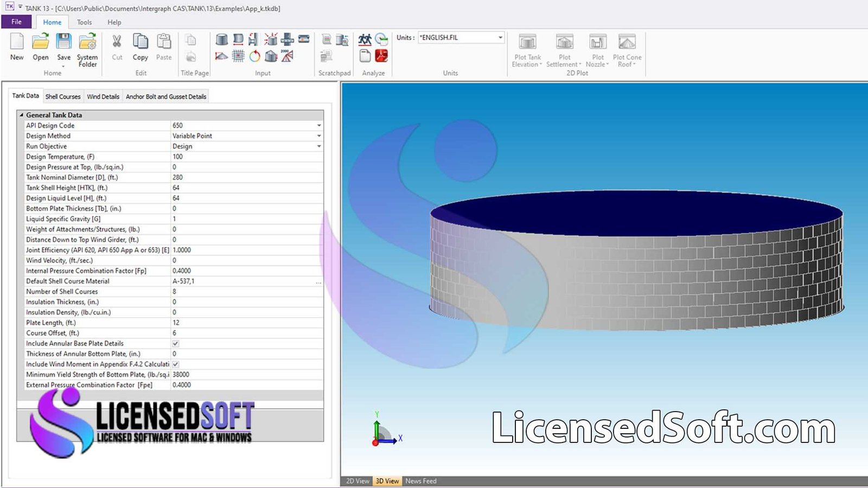Viewport: 868px width, 488px height.
Task: Click the Analyze clock-report icon
Action: click(381, 40)
